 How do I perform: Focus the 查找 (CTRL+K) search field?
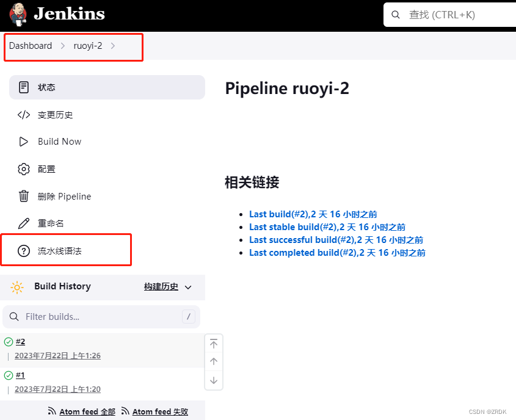pos(449,15)
